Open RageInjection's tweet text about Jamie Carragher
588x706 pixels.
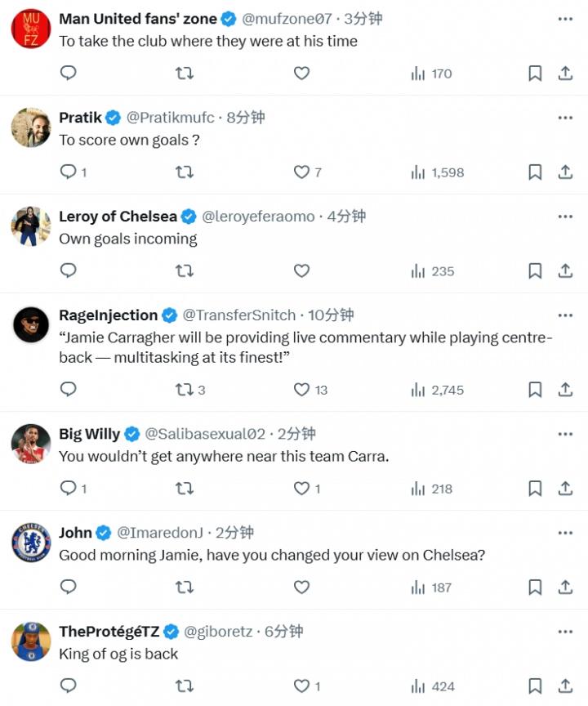click(305, 347)
